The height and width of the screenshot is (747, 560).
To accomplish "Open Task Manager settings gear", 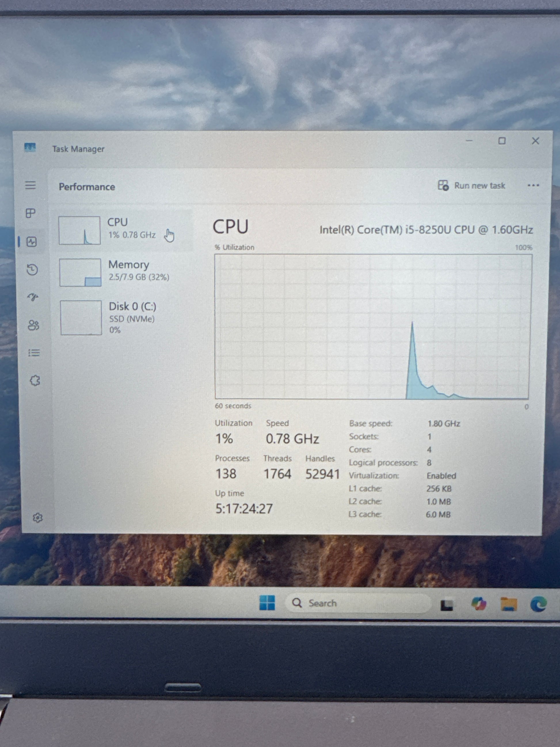I will pyautogui.click(x=37, y=518).
